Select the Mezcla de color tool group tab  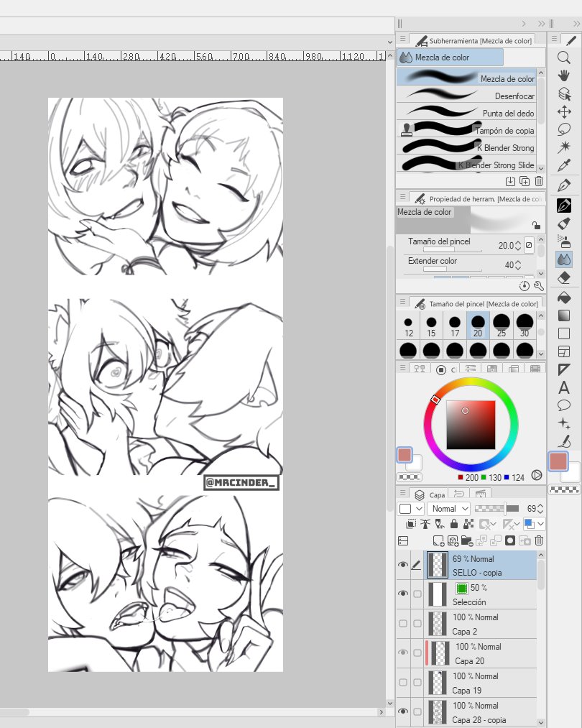click(451, 57)
